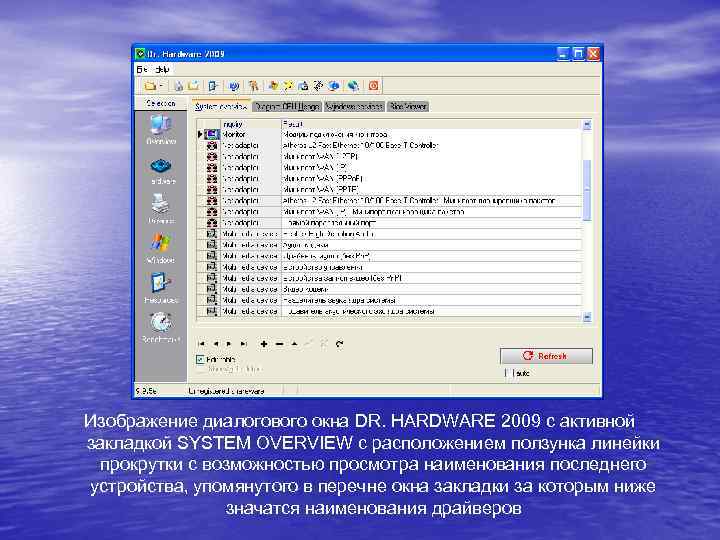The image size is (720, 540).
Task: Click the yellow star toolbar icon
Action: click(288, 86)
